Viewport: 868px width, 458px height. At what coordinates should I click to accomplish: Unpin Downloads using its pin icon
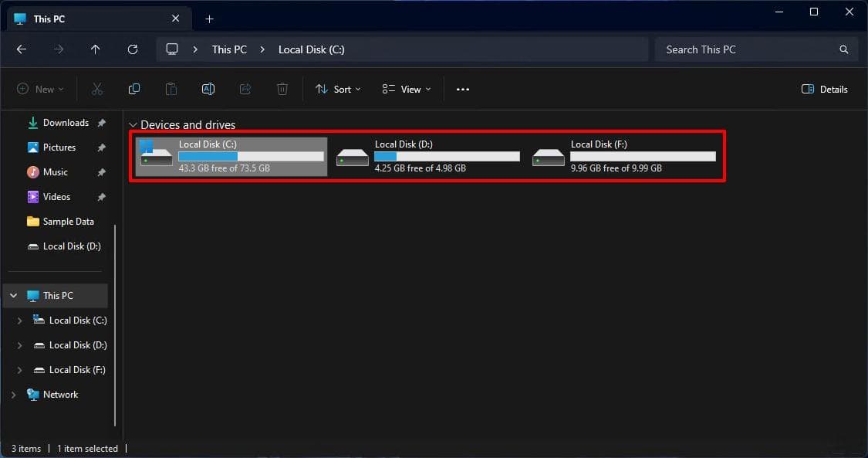pos(101,123)
